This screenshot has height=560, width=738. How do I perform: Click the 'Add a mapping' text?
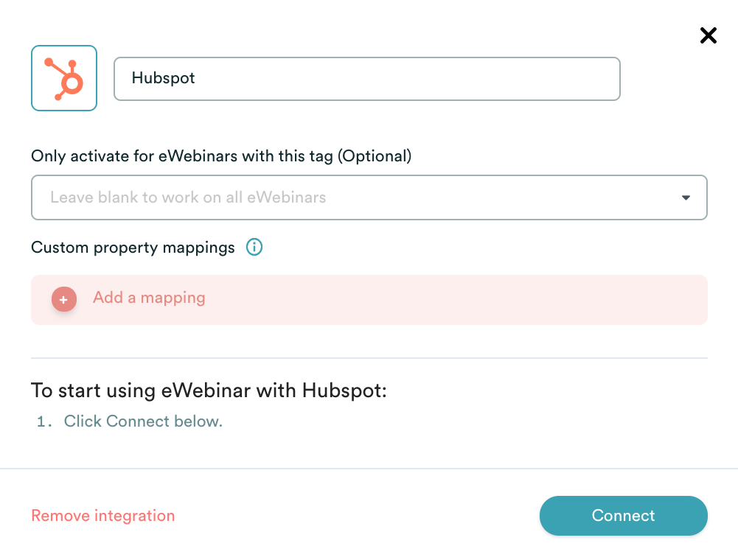pos(149,298)
